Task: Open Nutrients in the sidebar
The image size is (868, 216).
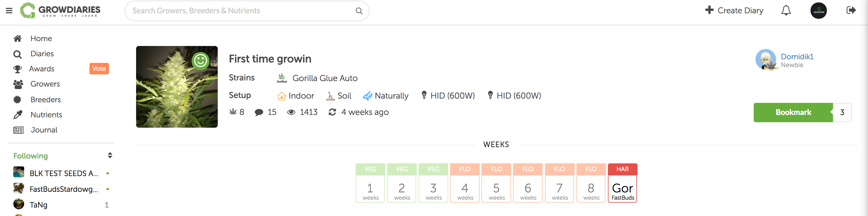Action: tap(46, 115)
